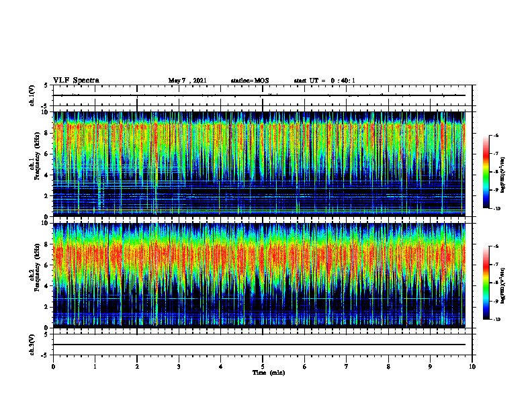This screenshot has height=411, width=532.
Task: Click the time axis tick label '8'
Action: pyautogui.click(x=388, y=367)
